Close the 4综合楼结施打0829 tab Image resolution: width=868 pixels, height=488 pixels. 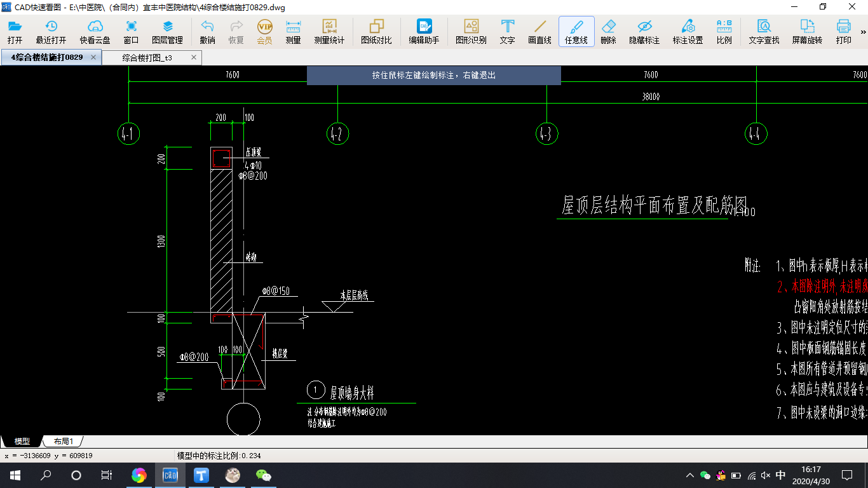93,57
